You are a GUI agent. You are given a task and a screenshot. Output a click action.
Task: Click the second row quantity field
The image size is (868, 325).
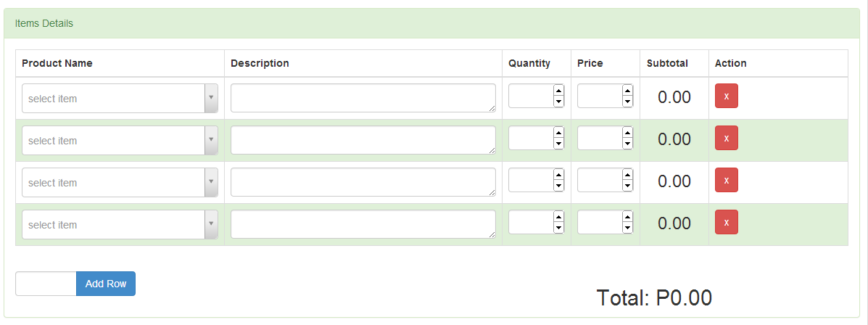point(531,138)
